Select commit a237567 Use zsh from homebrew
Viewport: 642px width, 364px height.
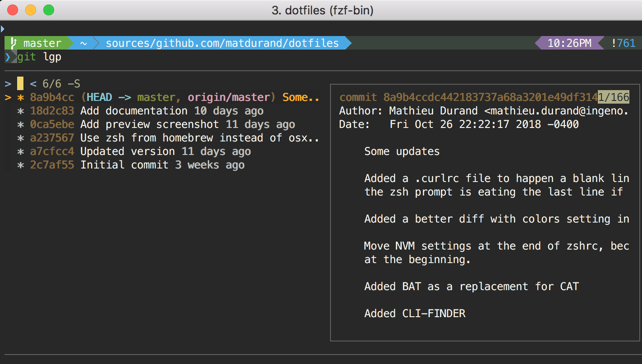169,138
